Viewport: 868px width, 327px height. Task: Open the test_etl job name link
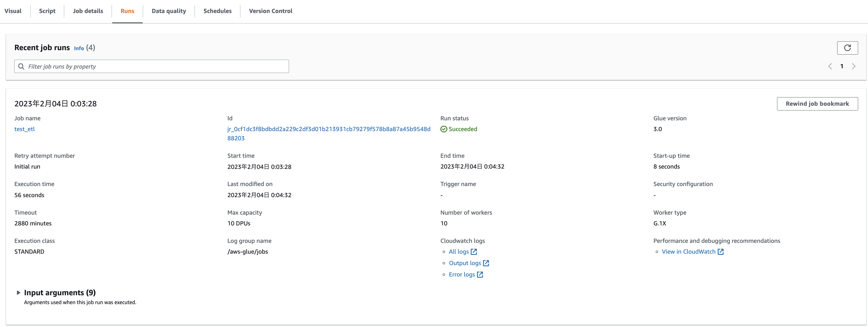click(x=24, y=129)
